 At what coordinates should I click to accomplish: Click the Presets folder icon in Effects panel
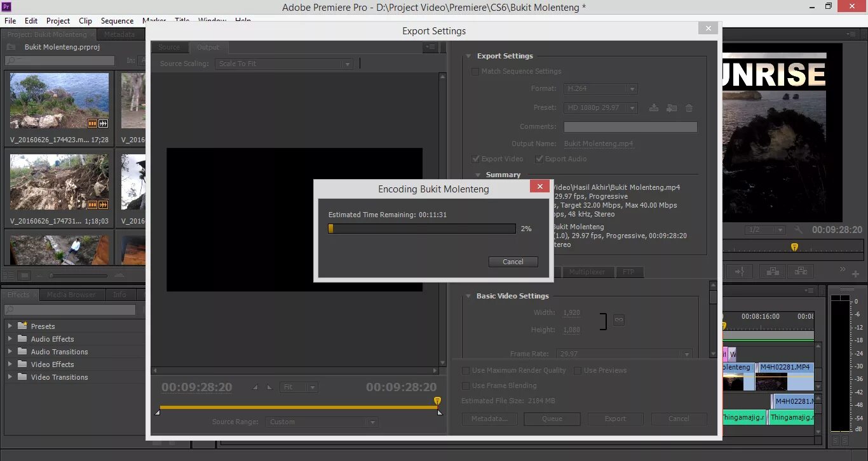pyautogui.click(x=22, y=326)
